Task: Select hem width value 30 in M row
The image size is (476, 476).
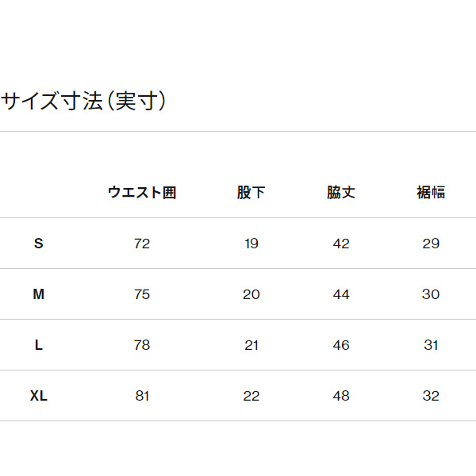Action: coord(431,294)
